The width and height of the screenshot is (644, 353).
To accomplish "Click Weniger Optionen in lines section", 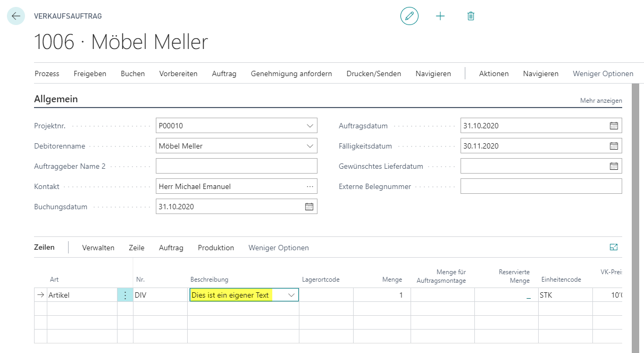I will click(x=279, y=248).
